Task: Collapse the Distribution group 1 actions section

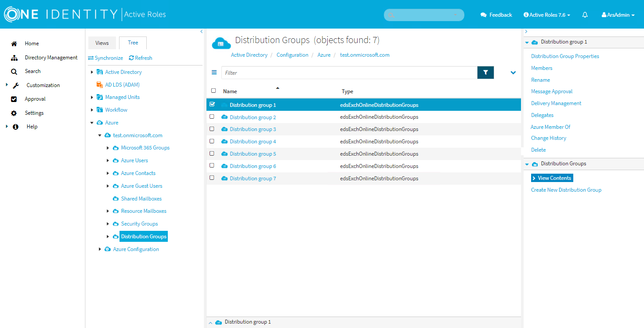Action: (x=527, y=42)
